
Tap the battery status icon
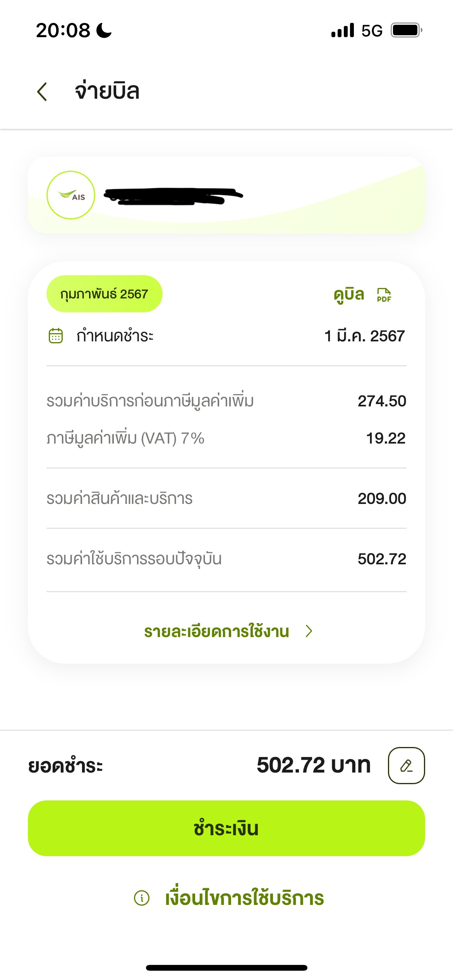point(406,30)
